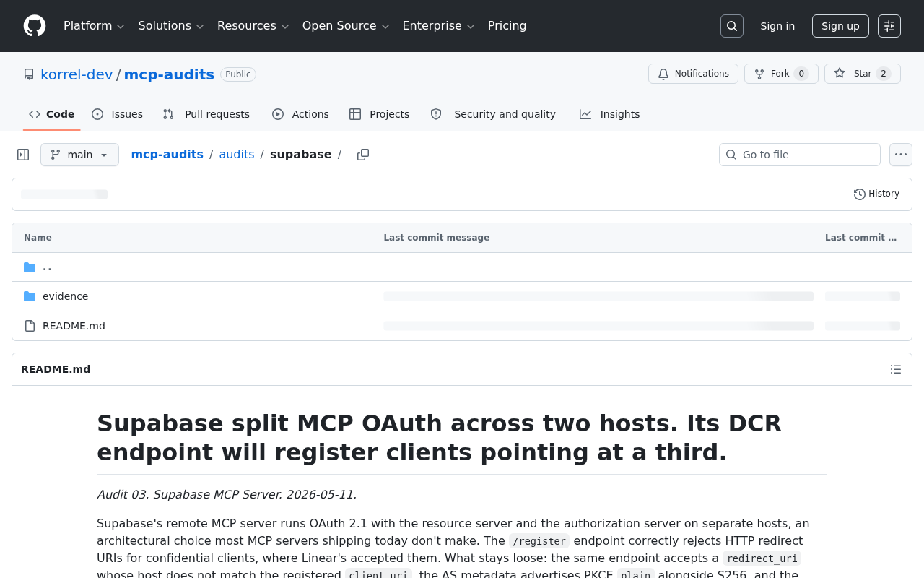Click the Name column header

(x=38, y=238)
